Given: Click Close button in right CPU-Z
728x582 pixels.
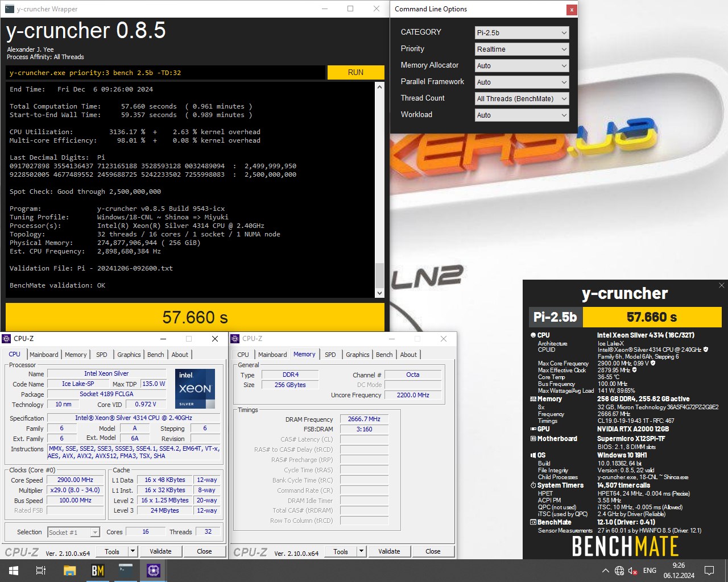Looking at the screenshot, I should pyautogui.click(x=433, y=551).
